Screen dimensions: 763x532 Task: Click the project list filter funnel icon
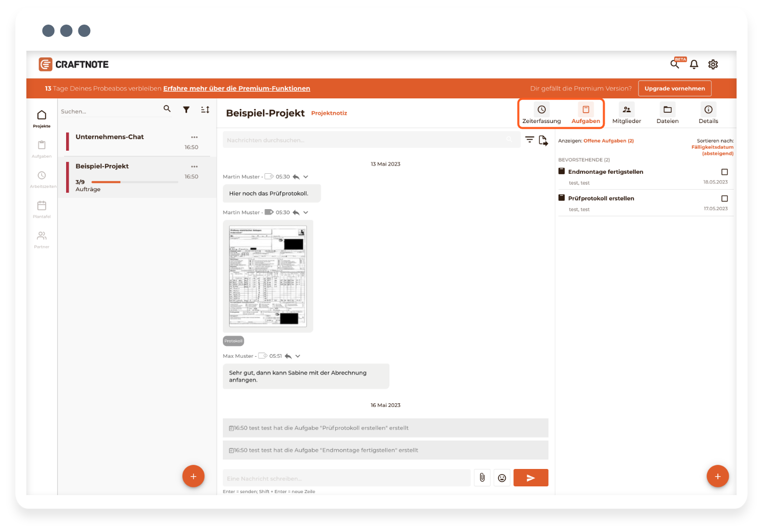pyautogui.click(x=187, y=110)
